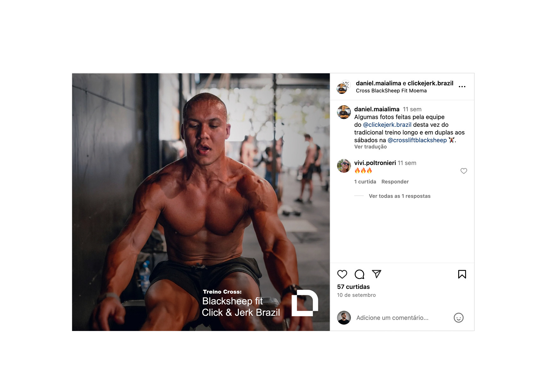Open the three-dot more options menu

[462, 87]
